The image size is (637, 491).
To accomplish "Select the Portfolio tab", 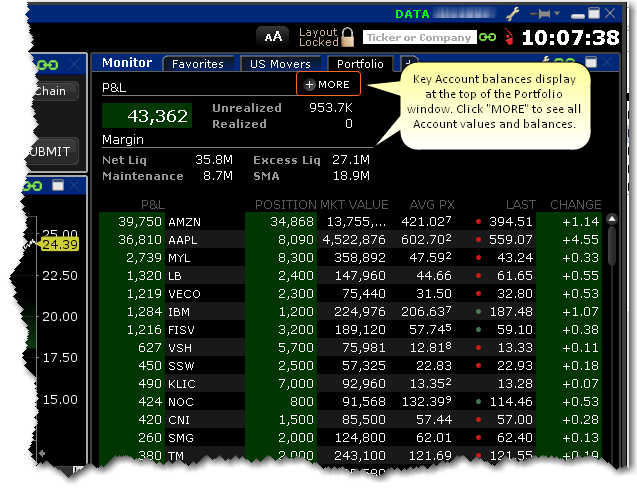I will [x=359, y=64].
